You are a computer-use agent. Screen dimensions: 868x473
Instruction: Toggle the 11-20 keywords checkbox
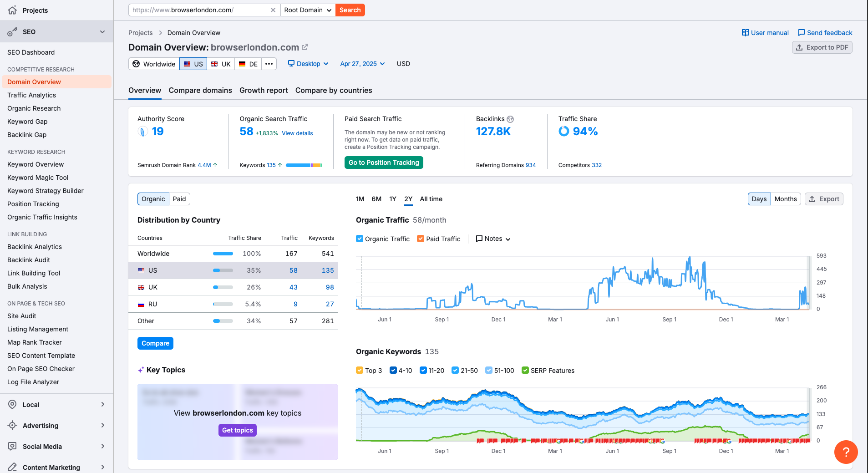tap(423, 370)
